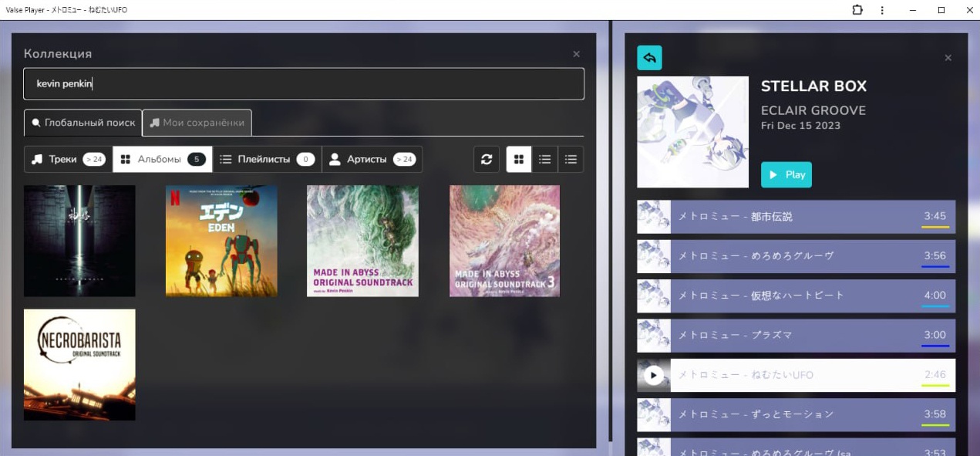Open the Eden album cover
Image resolution: width=980 pixels, height=456 pixels.
pyautogui.click(x=221, y=241)
